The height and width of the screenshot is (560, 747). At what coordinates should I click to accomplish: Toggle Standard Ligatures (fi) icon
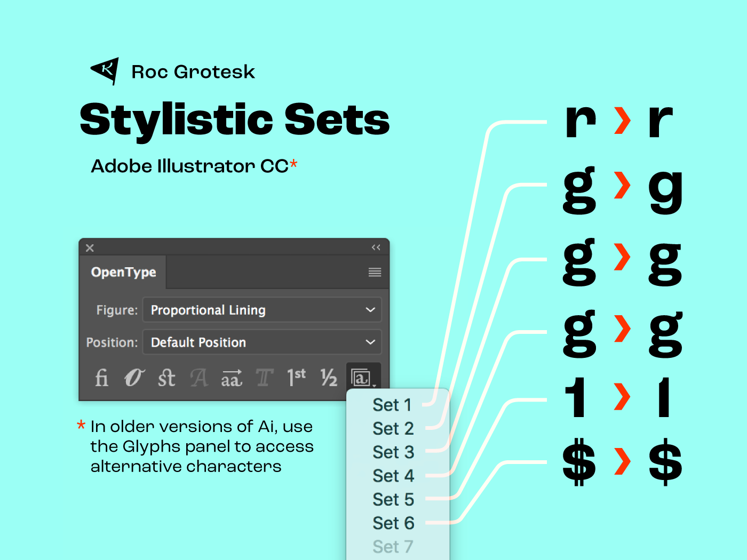click(101, 378)
